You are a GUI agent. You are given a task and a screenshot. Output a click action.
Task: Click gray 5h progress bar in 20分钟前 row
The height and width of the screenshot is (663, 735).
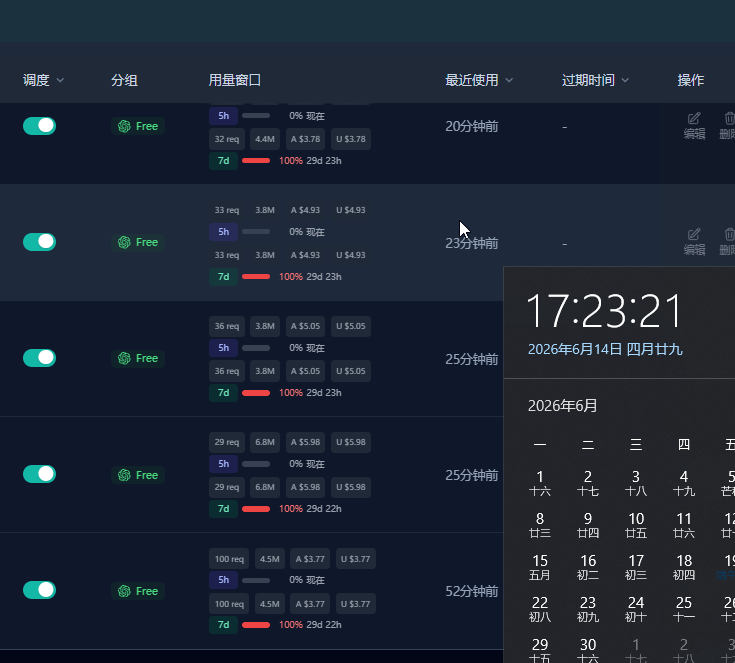point(256,115)
